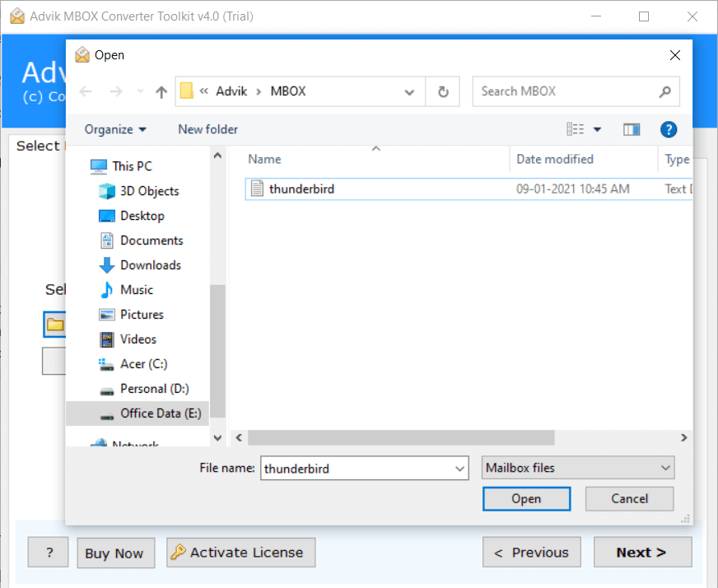Click date 09-01-2021 10:45 AM
718x588 pixels.
573,189
